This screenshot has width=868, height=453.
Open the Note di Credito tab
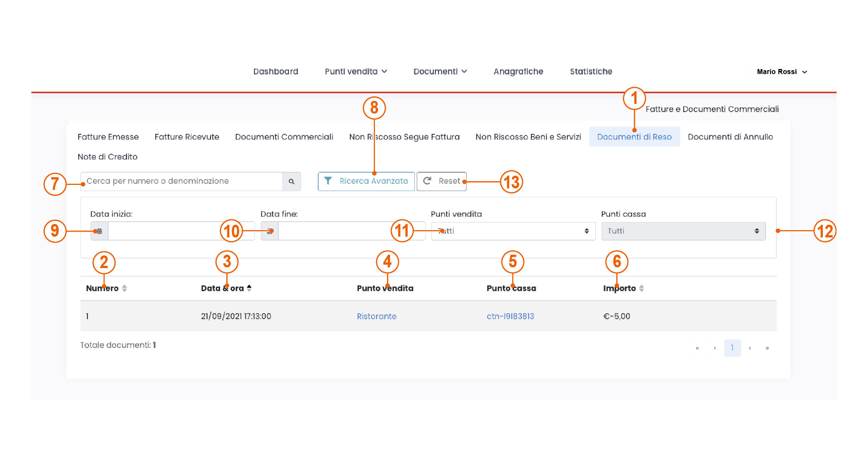(x=107, y=157)
